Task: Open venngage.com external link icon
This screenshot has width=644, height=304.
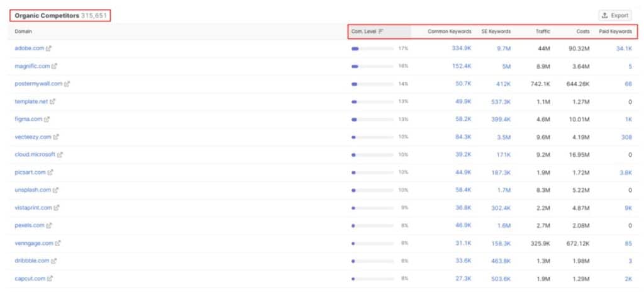Action: click(x=58, y=243)
